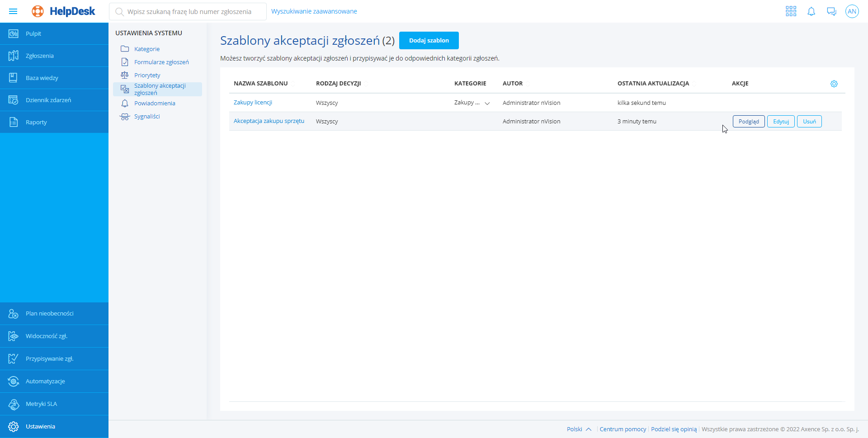Click Usuń to delete the template
The image size is (868, 438).
click(809, 122)
